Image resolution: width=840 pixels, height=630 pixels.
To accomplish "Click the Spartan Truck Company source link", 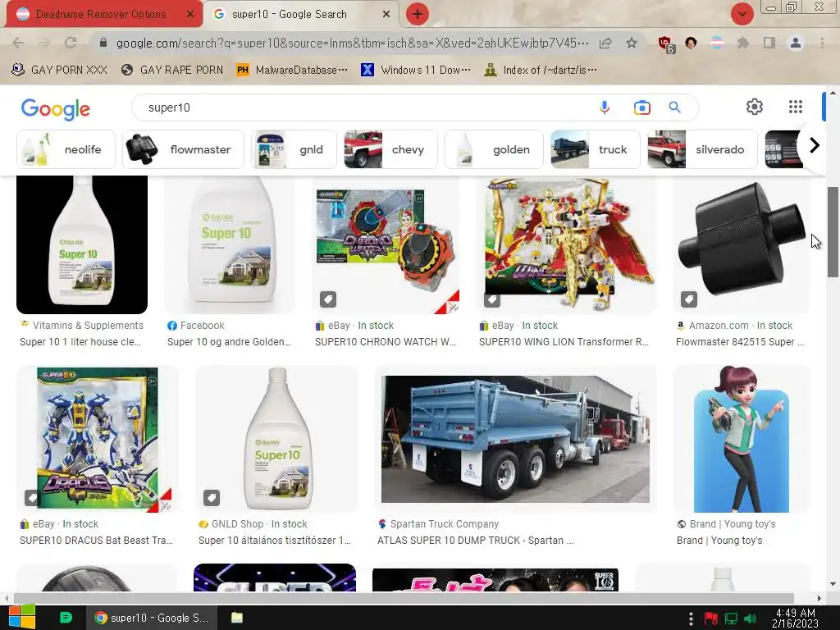I will tap(444, 524).
